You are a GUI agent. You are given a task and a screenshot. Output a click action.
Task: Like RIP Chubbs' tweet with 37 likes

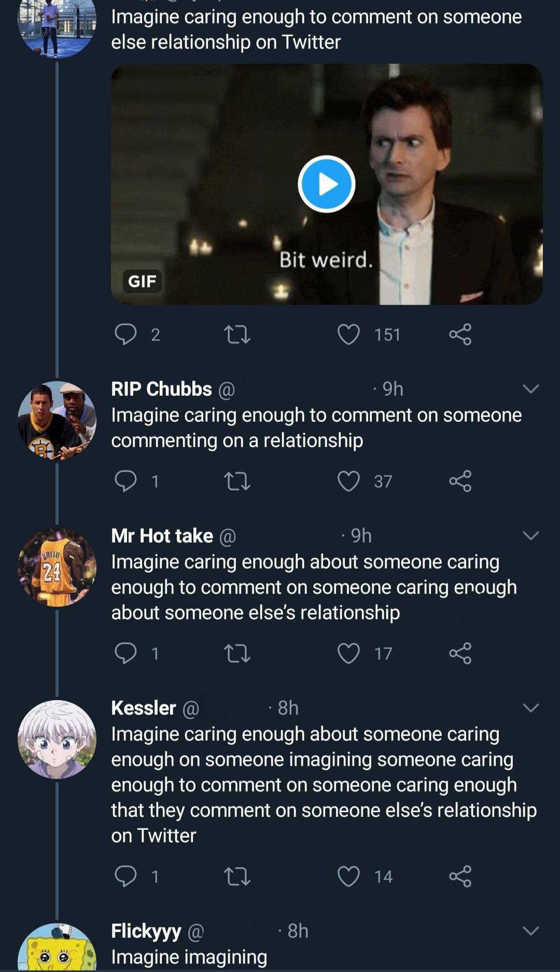click(x=348, y=481)
